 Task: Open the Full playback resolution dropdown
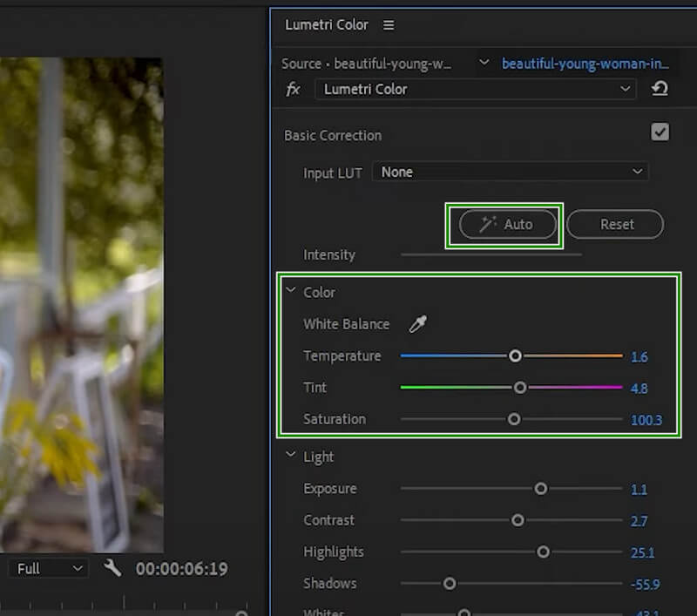pos(50,568)
